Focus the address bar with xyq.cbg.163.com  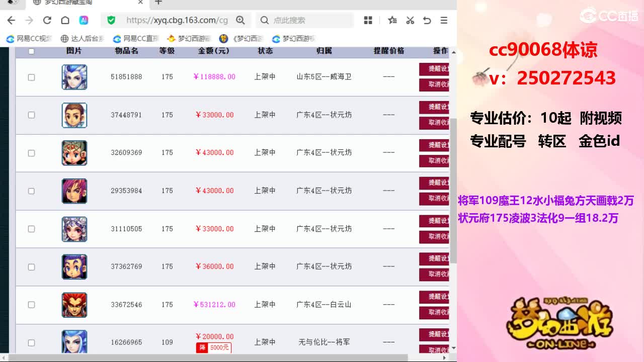[177, 20]
